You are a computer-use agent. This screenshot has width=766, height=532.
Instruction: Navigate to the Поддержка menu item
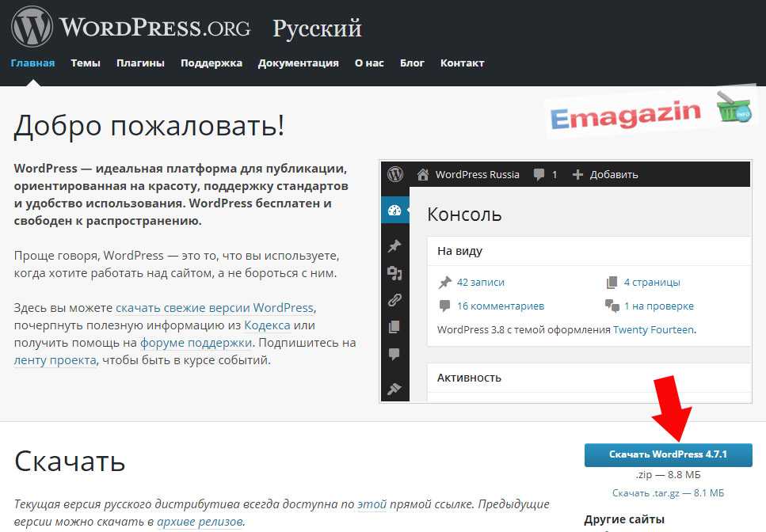click(x=212, y=63)
